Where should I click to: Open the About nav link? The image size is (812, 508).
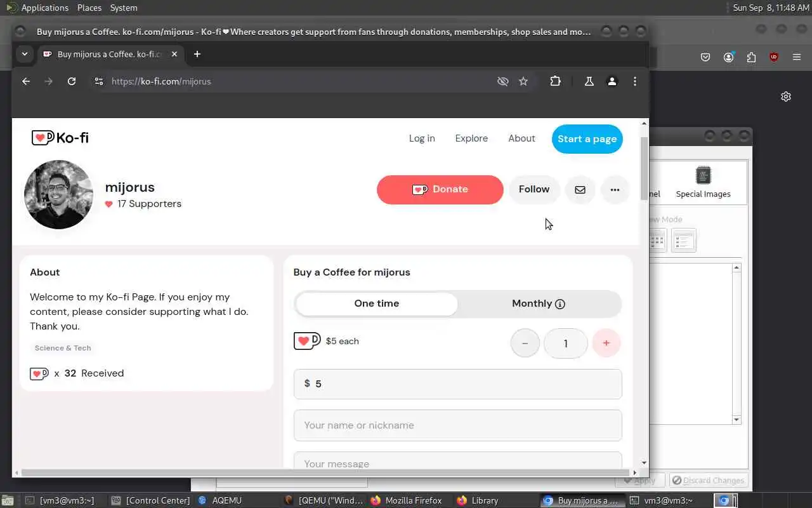tap(521, 138)
